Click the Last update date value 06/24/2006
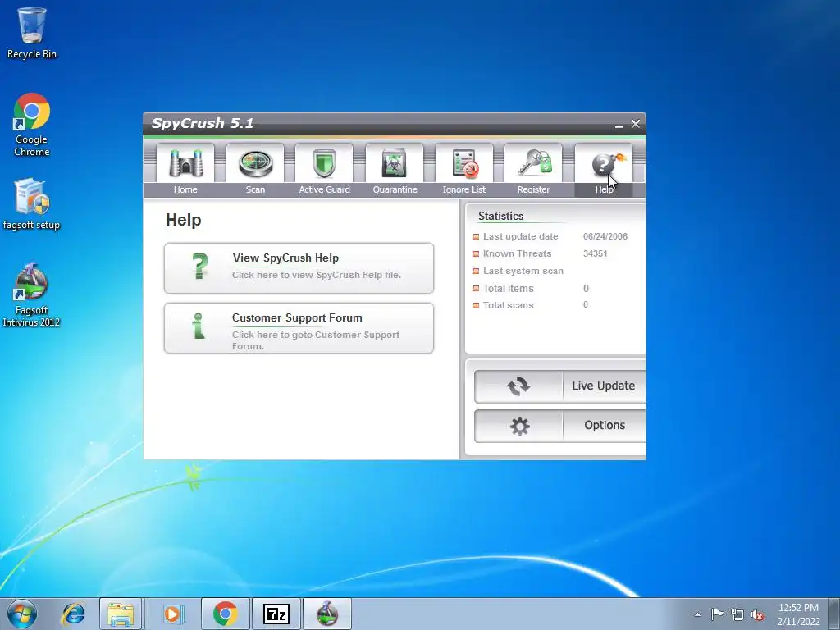This screenshot has width=840, height=630. coord(605,236)
